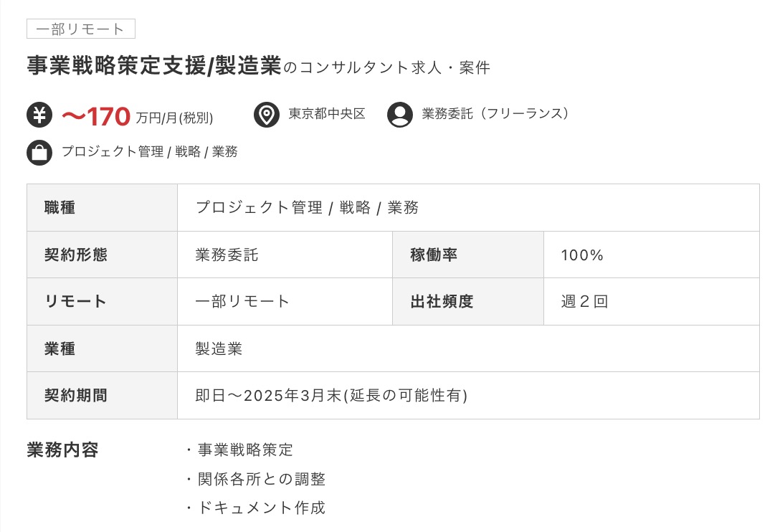Screen dimensions: 780x532
Task: Click the person contract-type icon
Action: [399, 115]
